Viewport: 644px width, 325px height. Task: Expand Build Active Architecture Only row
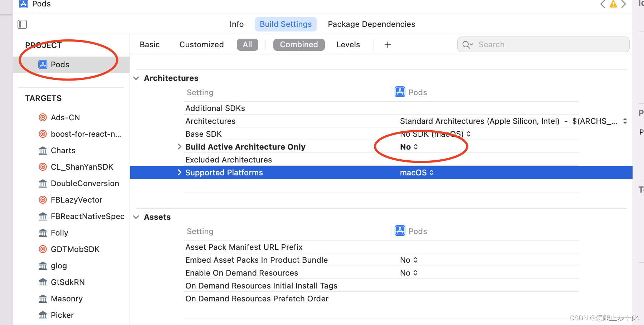pos(180,147)
